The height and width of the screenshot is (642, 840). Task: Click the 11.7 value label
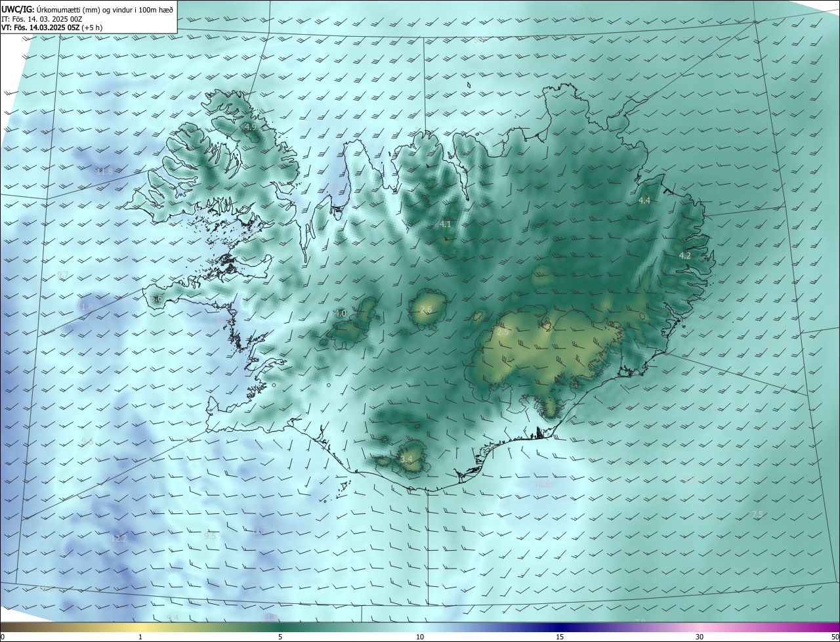tap(258, 530)
